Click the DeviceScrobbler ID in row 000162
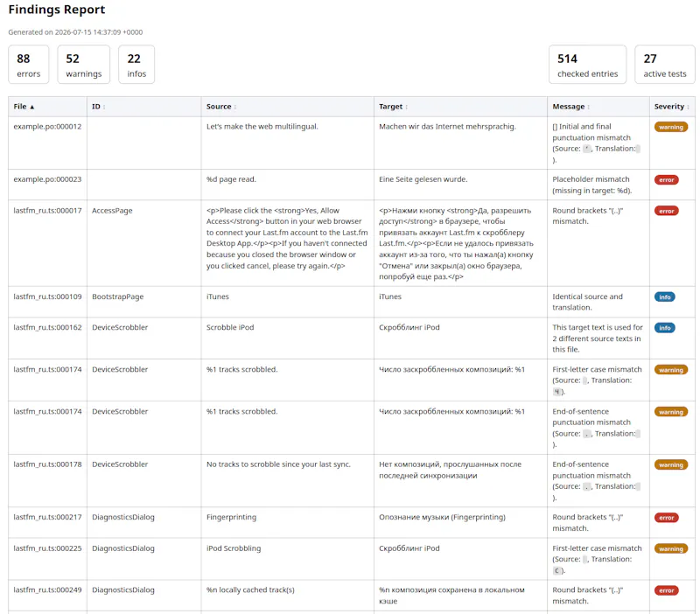Screen dimensions: 700x614 120,327
